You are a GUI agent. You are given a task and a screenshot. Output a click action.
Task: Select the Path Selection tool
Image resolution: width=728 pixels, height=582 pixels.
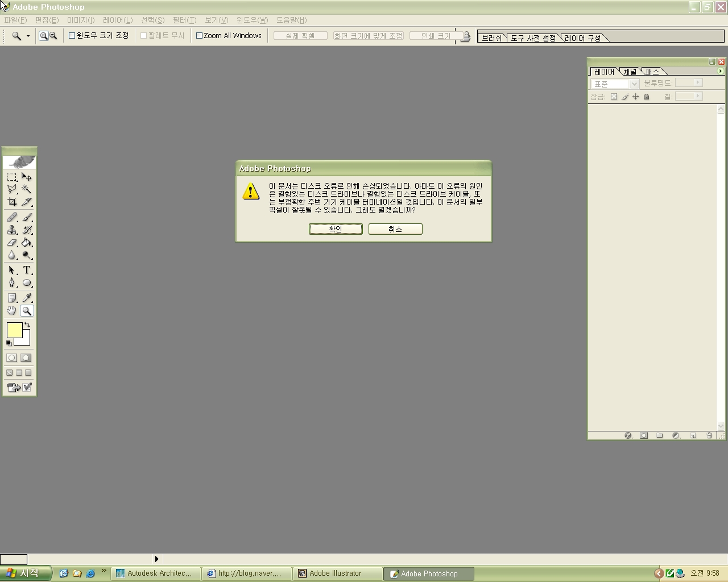[x=12, y=271]
